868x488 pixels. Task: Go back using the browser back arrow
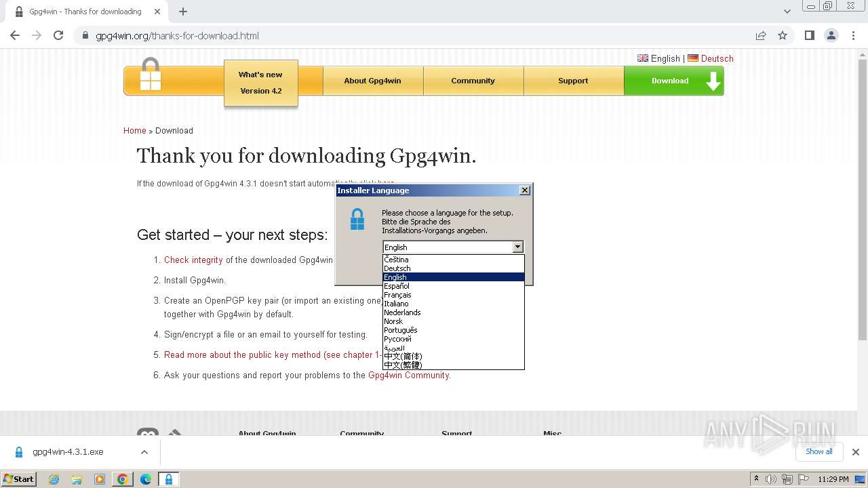(15, 35)
